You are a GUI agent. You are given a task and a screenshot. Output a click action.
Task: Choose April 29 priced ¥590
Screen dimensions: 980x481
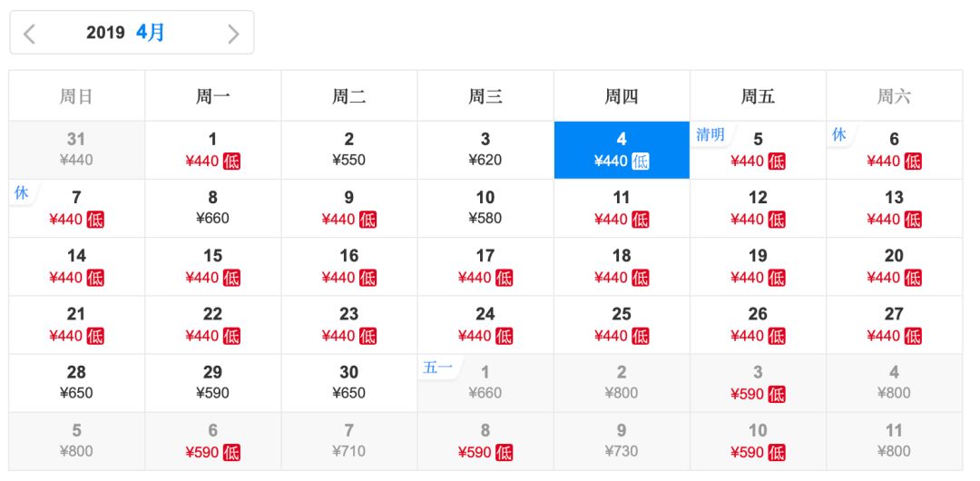(x=212, y=382)
